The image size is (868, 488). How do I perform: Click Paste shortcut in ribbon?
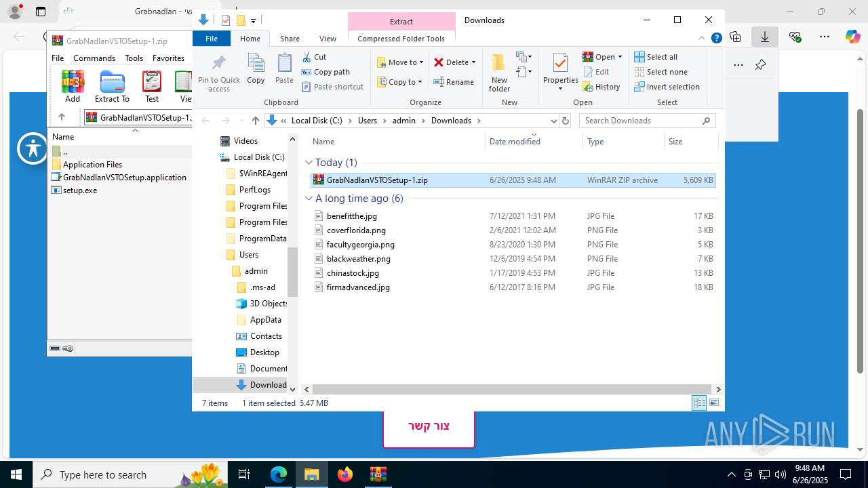coord(332,87)
